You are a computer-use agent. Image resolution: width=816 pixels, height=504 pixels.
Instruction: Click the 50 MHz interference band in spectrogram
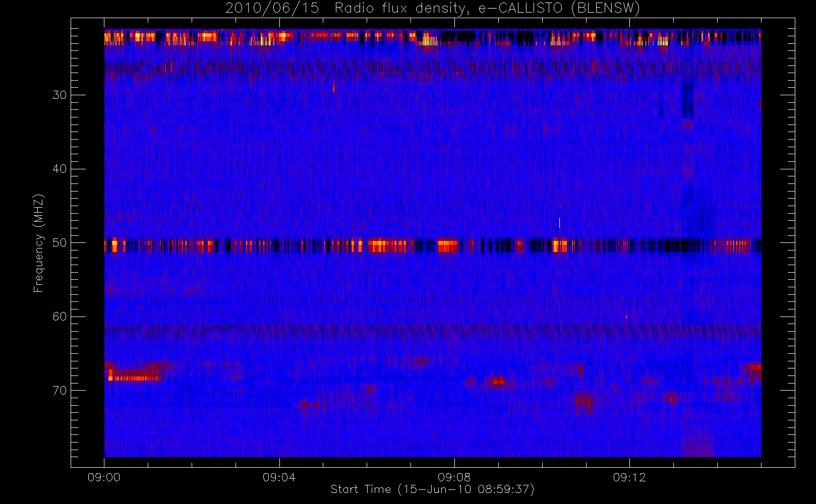pyautogui.click(x=433, y=245)
